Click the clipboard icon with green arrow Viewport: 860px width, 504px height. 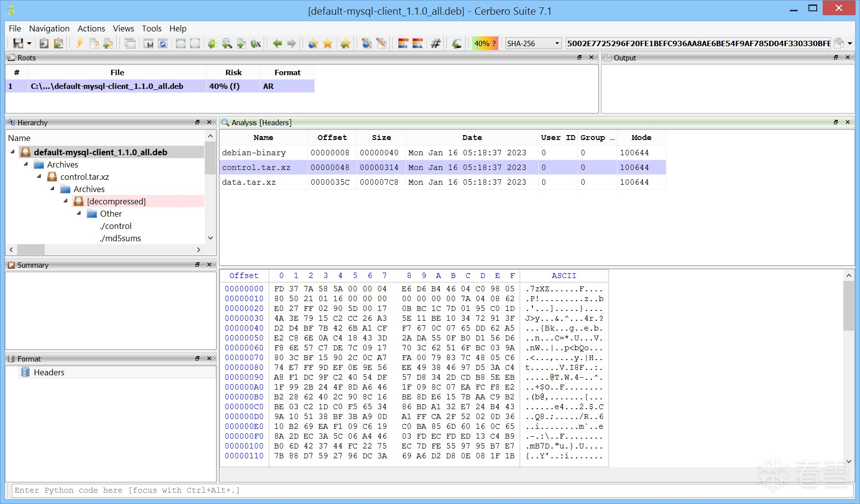(x=58, y=43)
